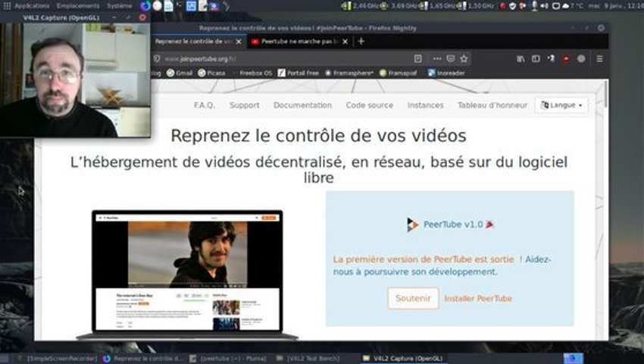The width and height of the screenshot is (644, 364).
Task: Follow the Installer PeerTube link
Action: [478, 299]
